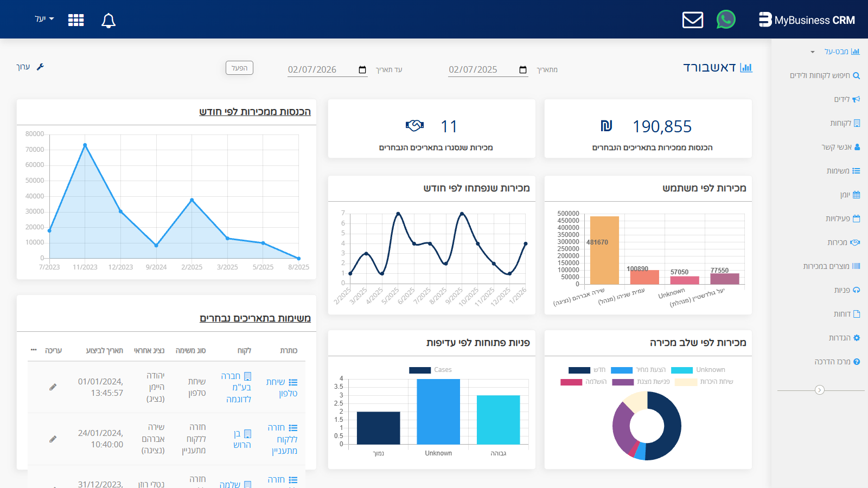Click the calendar icon next to עד תאריך
868x488 pixels.
(362, 69)
